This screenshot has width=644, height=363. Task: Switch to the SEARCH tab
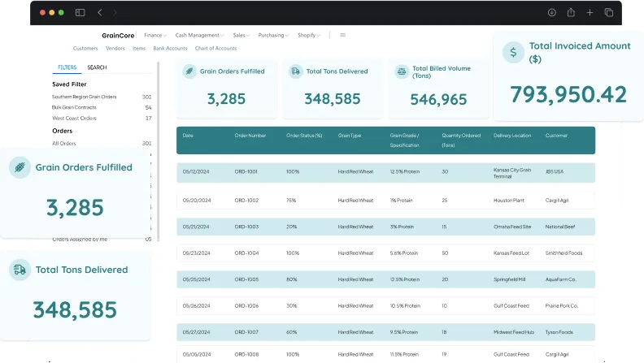pos(97,67)
